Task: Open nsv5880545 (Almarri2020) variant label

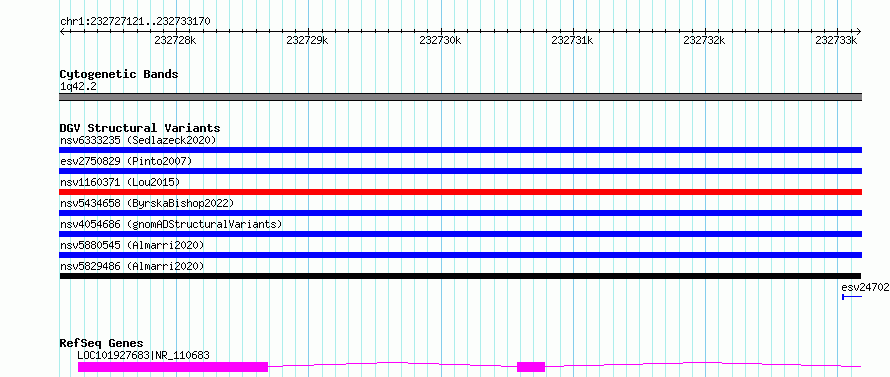Action: tap(132, 245)
